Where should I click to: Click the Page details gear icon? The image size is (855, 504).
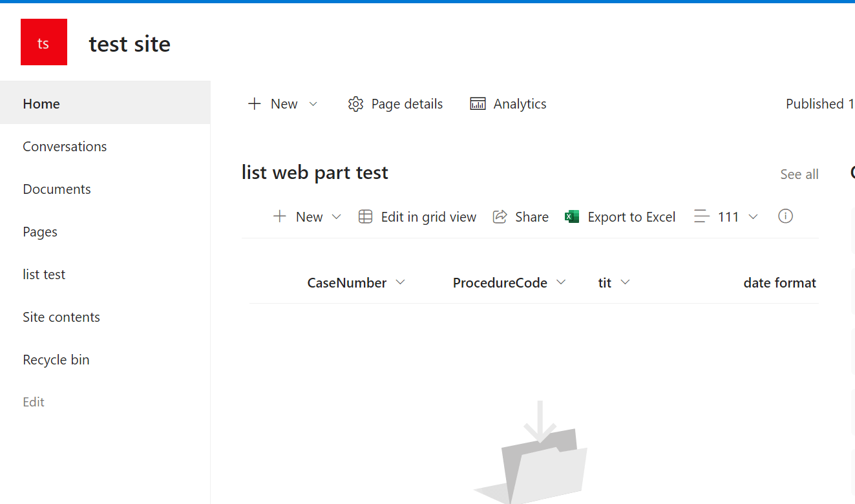[x=355, y=104]
